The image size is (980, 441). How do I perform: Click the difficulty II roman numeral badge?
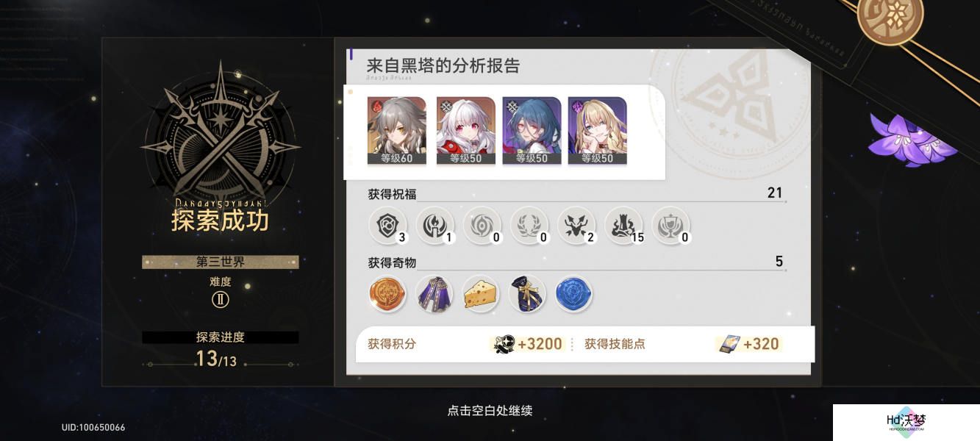coord(221,299)
